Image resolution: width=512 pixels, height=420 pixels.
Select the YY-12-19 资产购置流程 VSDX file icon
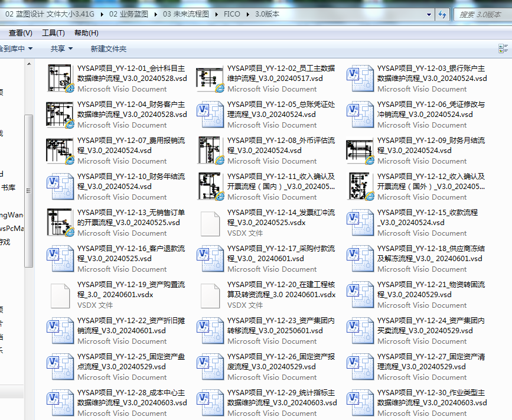click(x=61, y=295)
